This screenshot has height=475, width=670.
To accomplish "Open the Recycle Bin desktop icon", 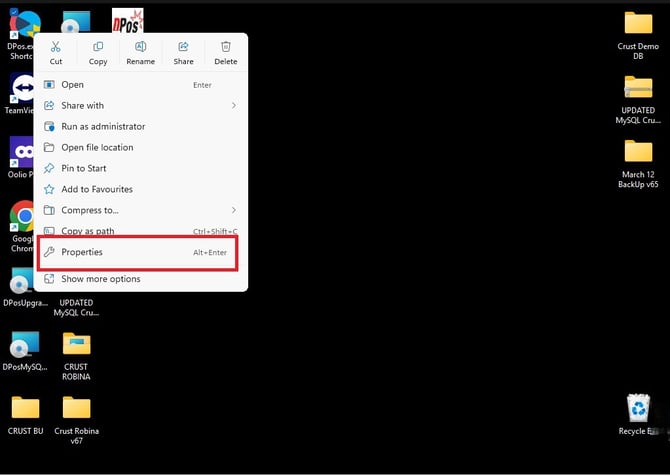I will [x=638, y=408].
